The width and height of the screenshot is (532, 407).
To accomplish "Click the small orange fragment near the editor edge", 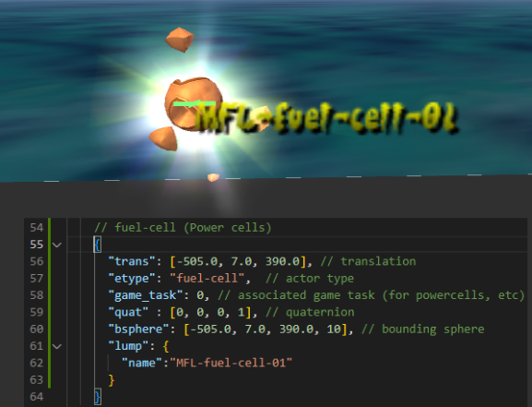I will (x=213, y=177).
